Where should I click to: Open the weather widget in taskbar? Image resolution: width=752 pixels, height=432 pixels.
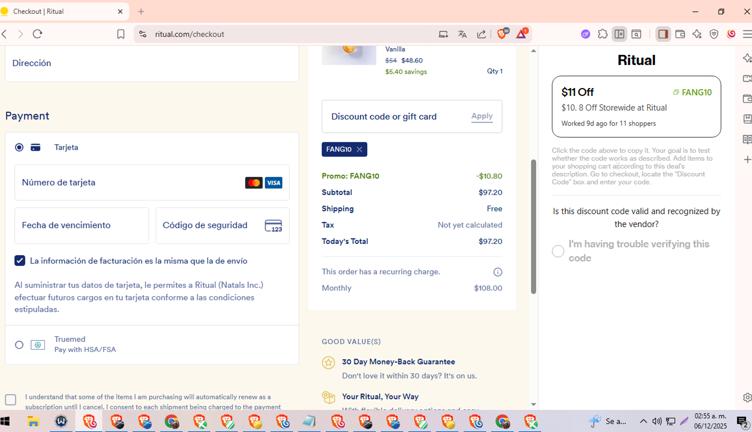pos(608,421)
